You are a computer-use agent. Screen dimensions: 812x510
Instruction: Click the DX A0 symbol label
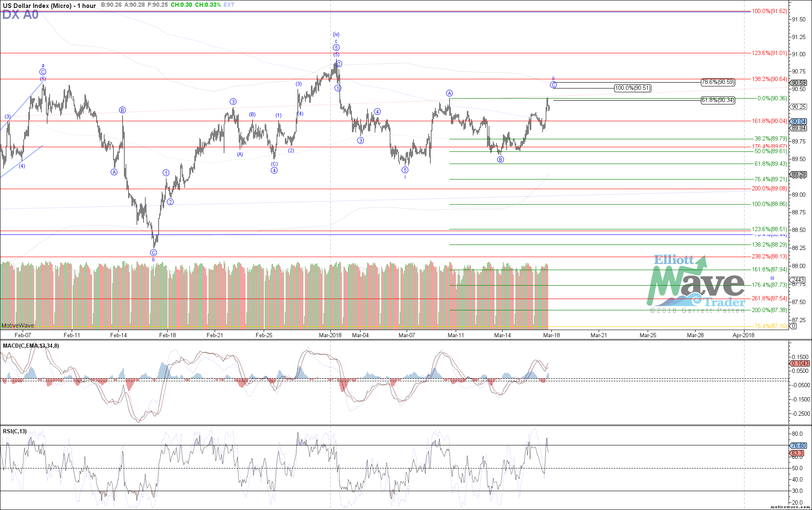click(20, 15)
